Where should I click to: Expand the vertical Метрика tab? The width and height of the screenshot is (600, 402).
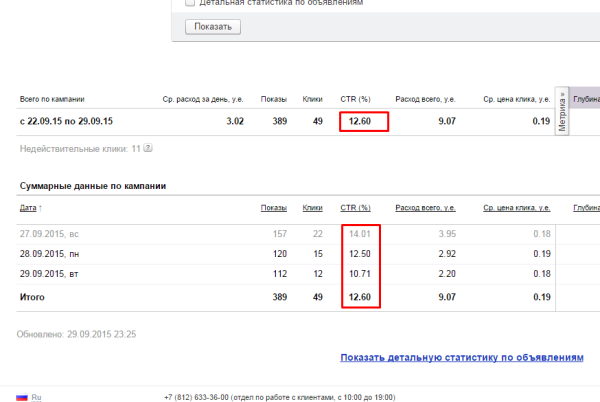[562, 111]
